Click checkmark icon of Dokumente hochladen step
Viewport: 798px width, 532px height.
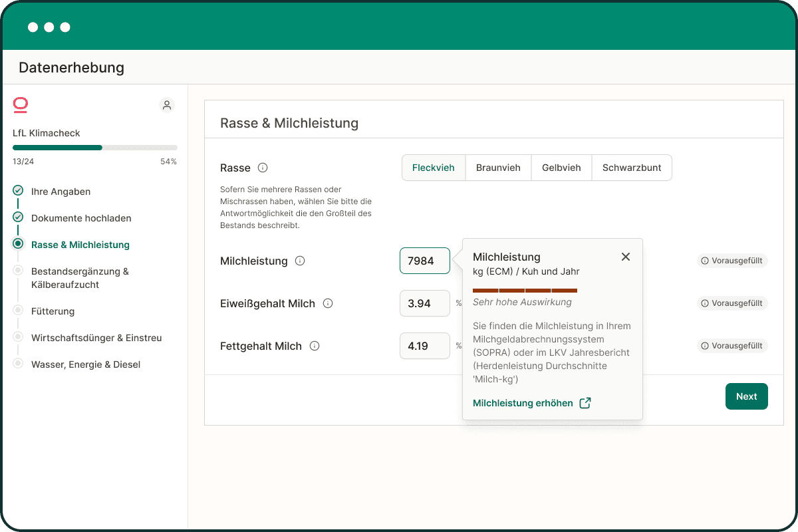(x=18, y=217)
